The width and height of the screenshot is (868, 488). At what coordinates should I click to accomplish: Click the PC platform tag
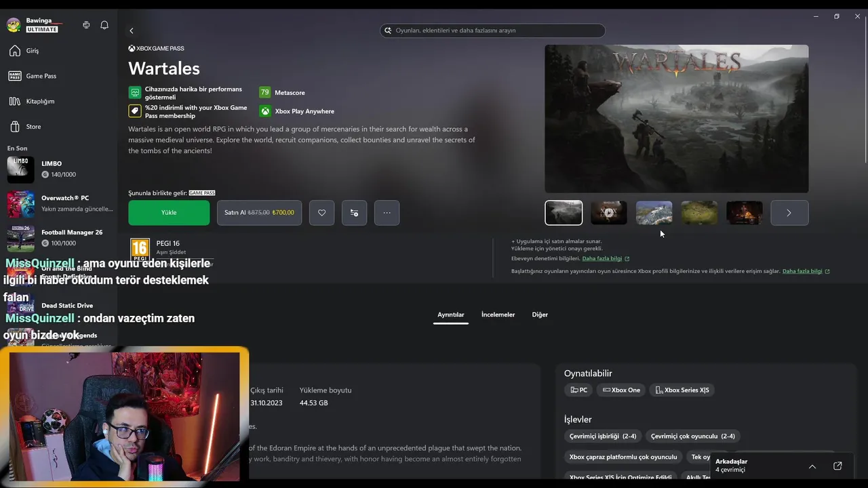[x=578, y=390]
